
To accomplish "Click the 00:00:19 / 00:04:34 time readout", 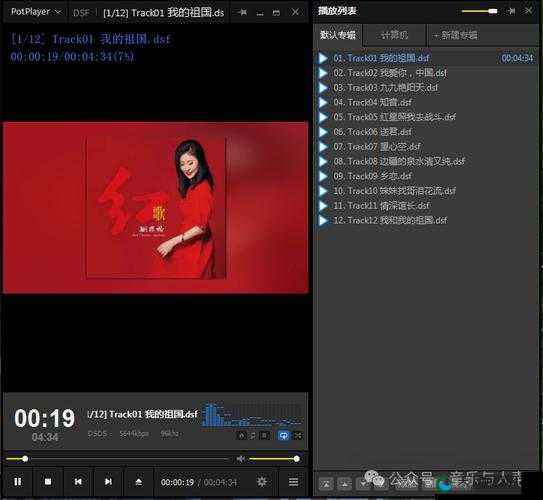I will tap(199, 482).
